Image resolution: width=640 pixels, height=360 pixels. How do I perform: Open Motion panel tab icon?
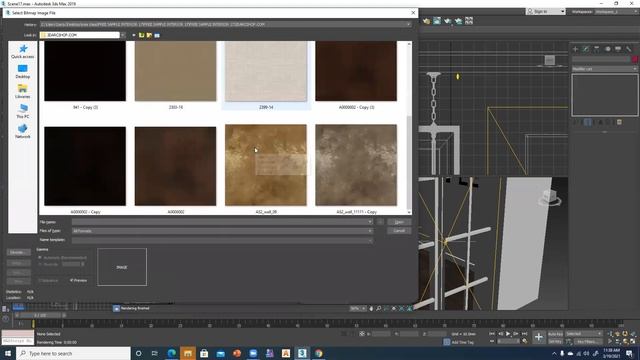click(607, 49)
